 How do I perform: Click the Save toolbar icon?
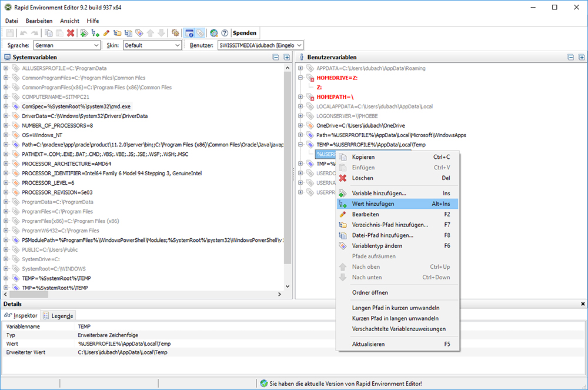coord(10,33)
